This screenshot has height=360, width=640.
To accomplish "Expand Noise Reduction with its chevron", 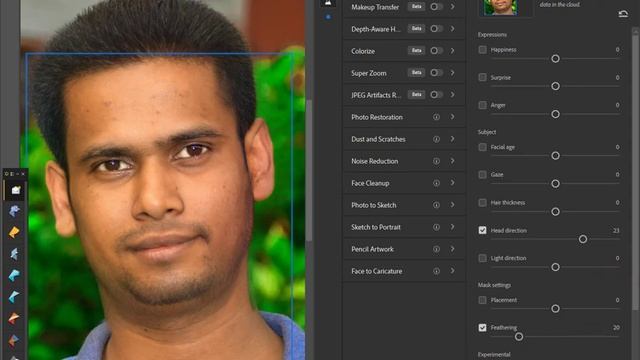I will click(453, 161).
